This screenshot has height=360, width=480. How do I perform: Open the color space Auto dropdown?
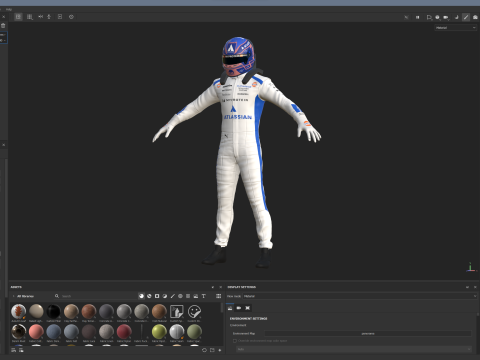(354, 349)
